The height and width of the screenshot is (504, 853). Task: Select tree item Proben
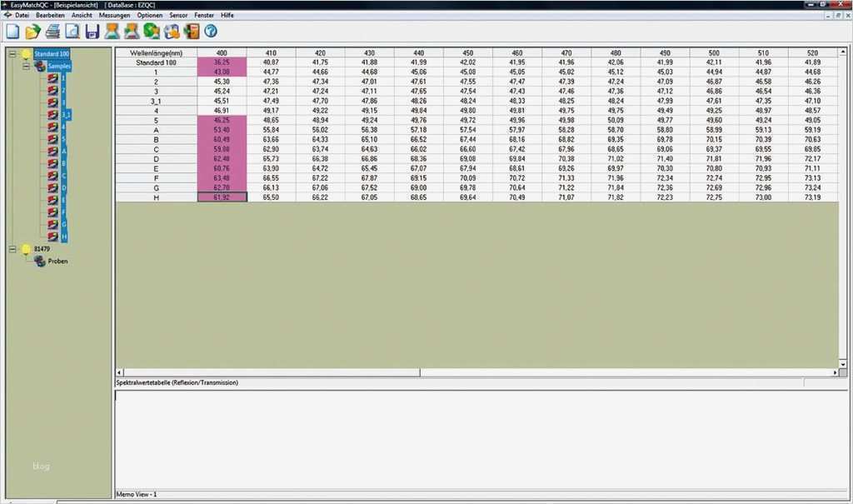pos(57,262)
